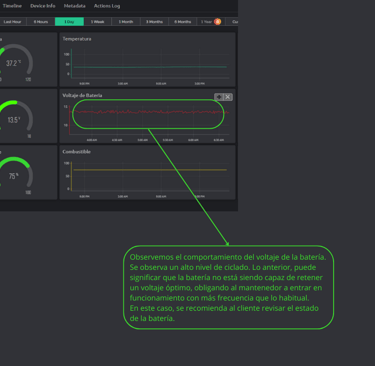Switch range to 1 Week
Viewport: 375px width, 366px height.
(x=98, y=22)
